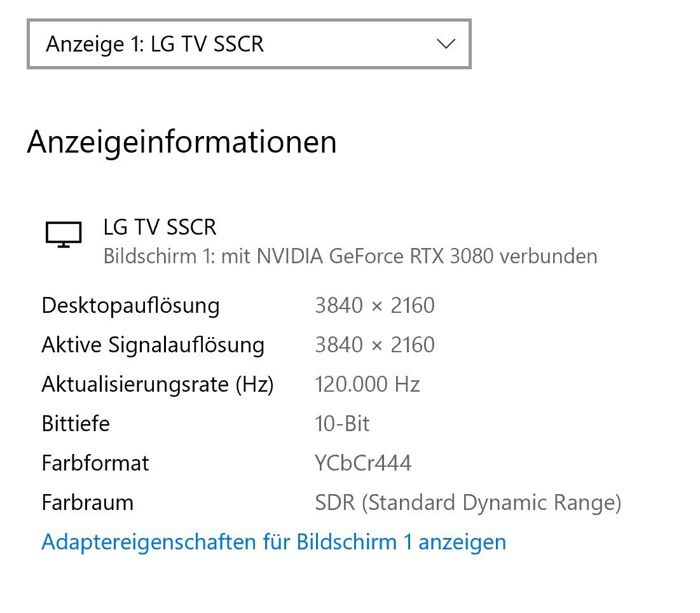This screenshot has width=700, height=613.
Task: Click the NVIDIA GeForce RTX 3080 connection text
Action: tap(350, 256)
